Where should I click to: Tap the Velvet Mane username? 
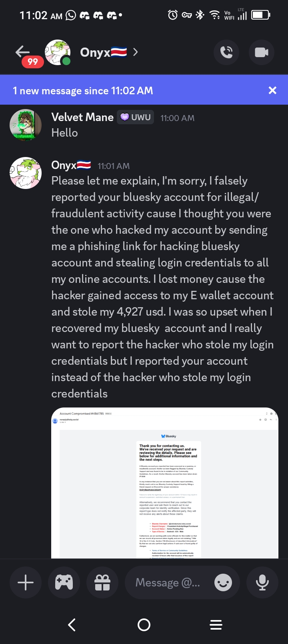click(82, 117)
